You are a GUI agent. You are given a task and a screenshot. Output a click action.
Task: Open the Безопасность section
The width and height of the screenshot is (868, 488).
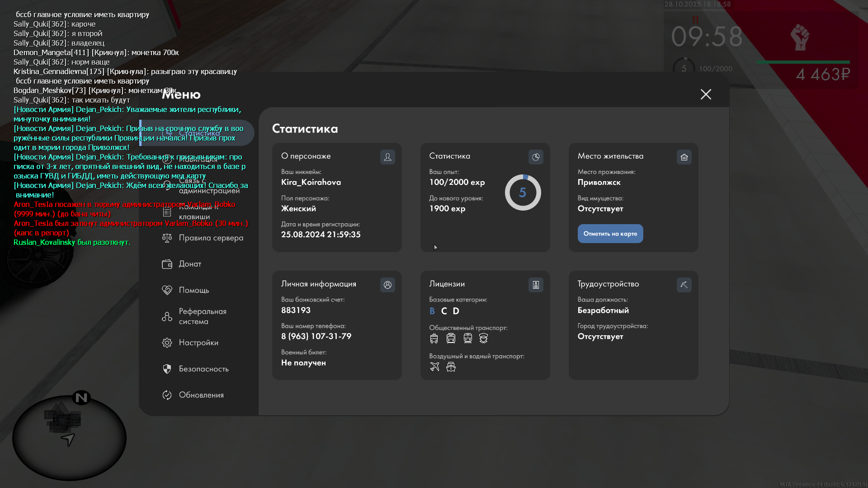coord(203,369)
